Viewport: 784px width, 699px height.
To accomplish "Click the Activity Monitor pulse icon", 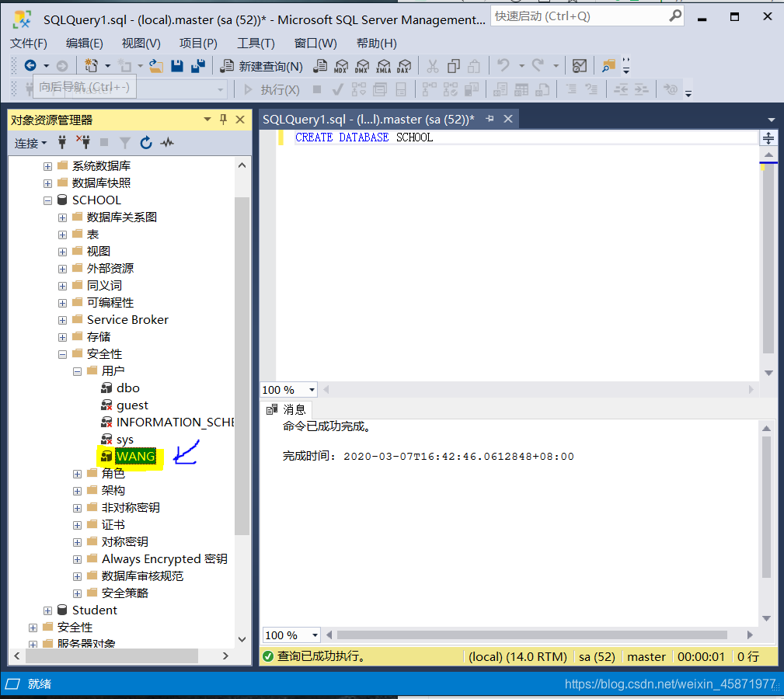I will coord(167,143).
